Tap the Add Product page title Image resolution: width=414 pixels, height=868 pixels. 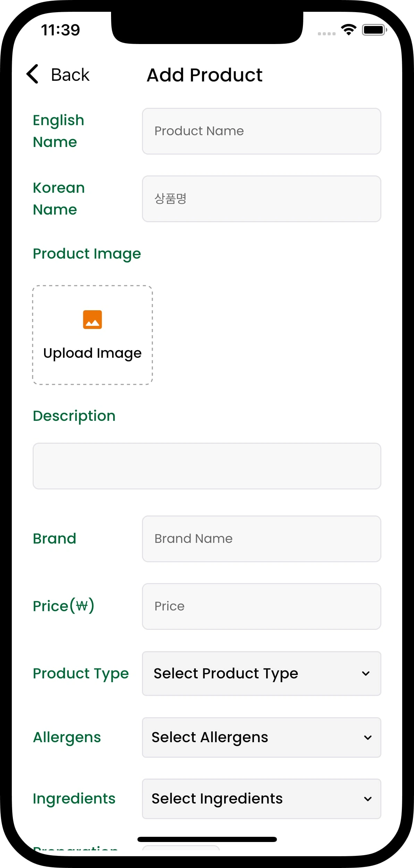pos(204,75)
